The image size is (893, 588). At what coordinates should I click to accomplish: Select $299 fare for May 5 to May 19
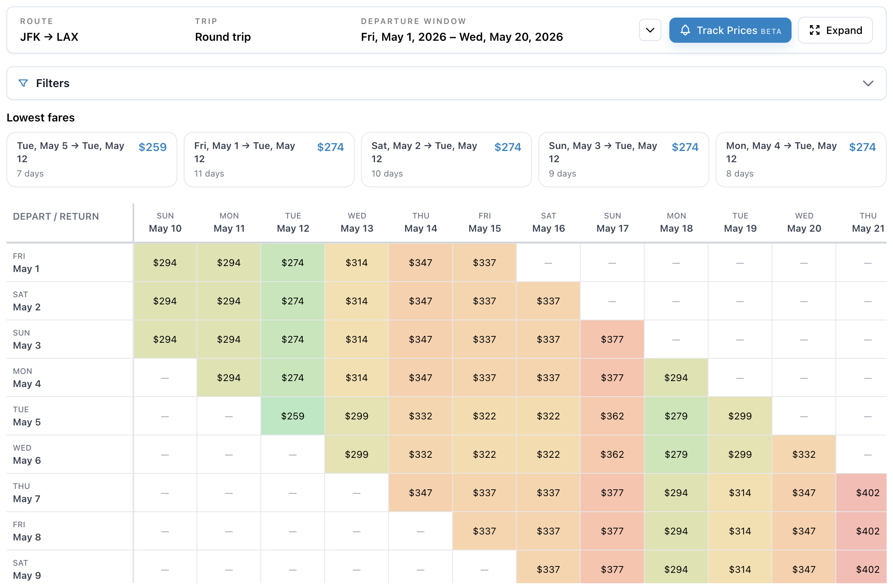pos(740,416)
